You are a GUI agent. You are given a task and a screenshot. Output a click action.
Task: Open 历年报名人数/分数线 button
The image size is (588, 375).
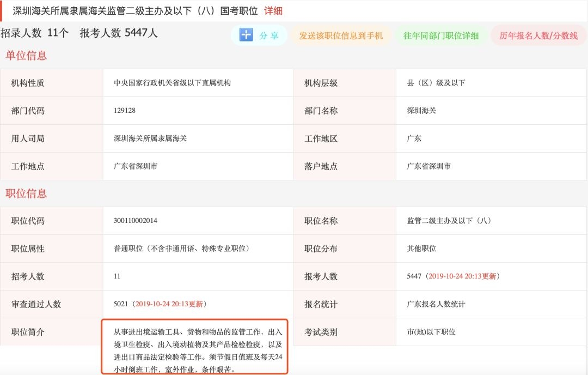coord(538,35)
